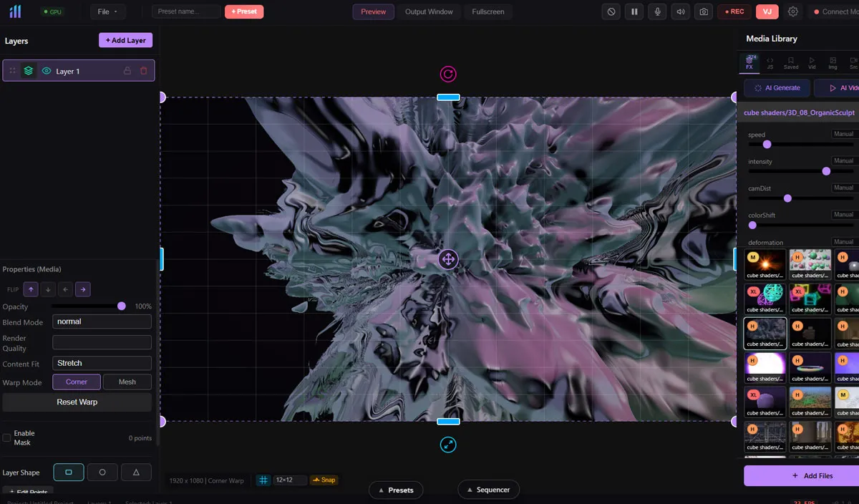
Task: Toggle the Snap option at the bottom bar
Action: point(324,480)
